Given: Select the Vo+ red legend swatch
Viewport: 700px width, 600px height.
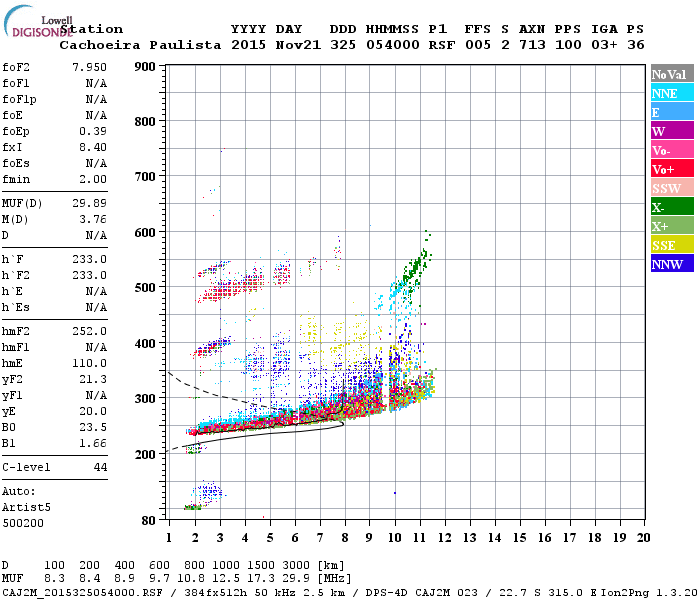Looking at the screenshot, I should coord(672,169).
